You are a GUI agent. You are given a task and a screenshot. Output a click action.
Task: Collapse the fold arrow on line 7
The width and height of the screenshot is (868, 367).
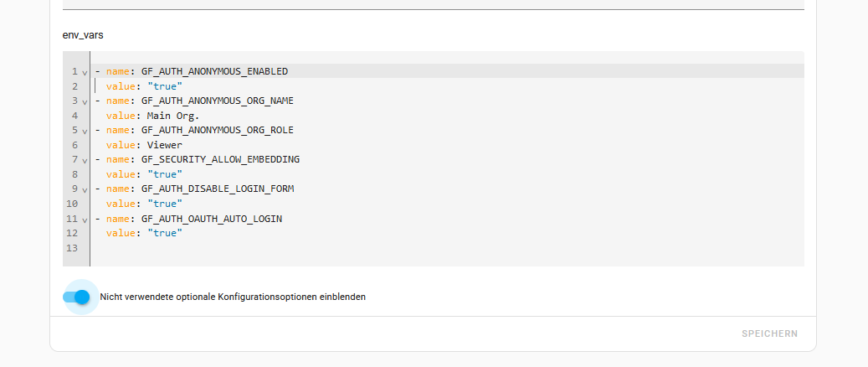[85, 161]
